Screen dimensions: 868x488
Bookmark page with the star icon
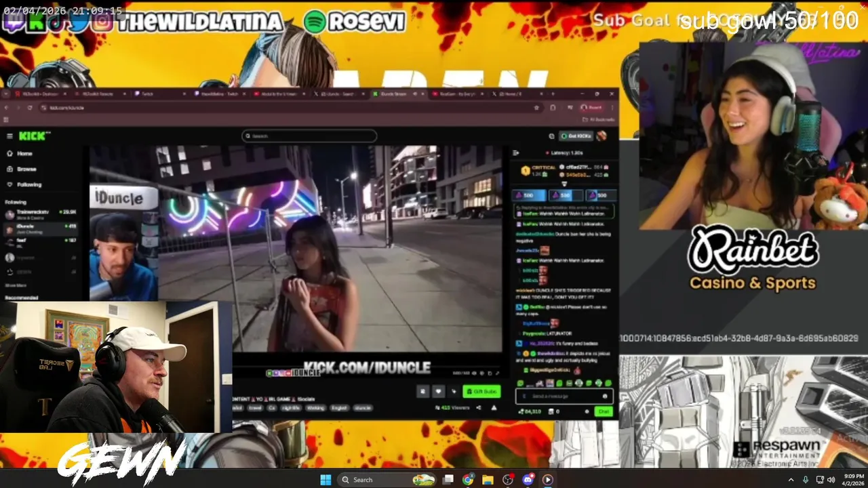coord(536,108)
